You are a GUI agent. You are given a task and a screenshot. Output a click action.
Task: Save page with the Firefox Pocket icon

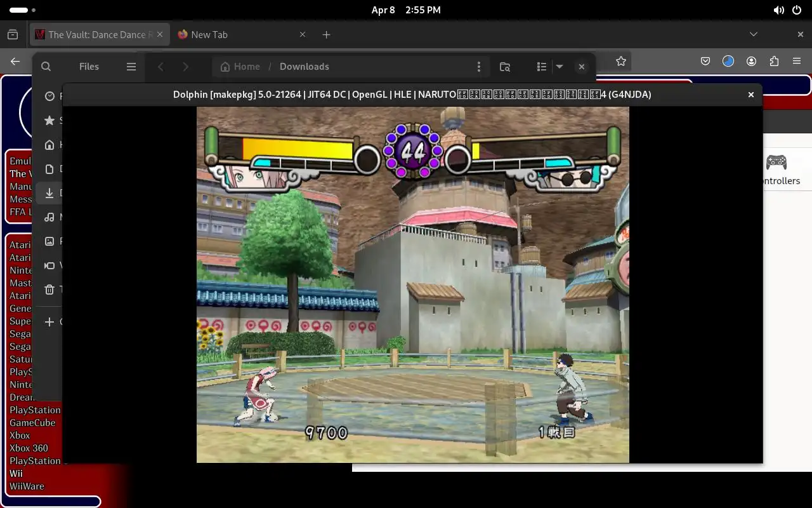(705, 62)
